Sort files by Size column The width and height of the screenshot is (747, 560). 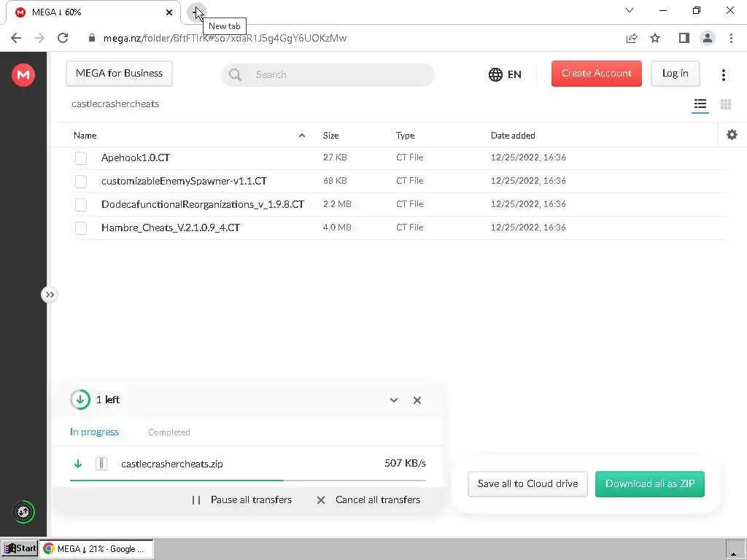[x=330, y=135]
